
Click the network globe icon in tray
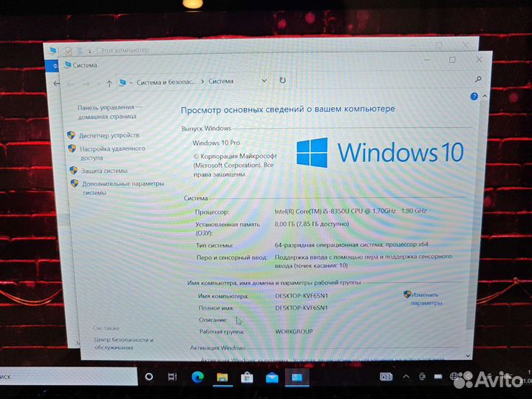point(454,376)
